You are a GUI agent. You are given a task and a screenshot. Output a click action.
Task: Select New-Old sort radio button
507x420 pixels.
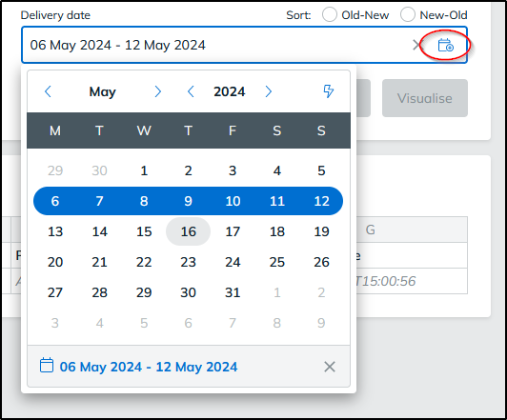pos(408,15)
